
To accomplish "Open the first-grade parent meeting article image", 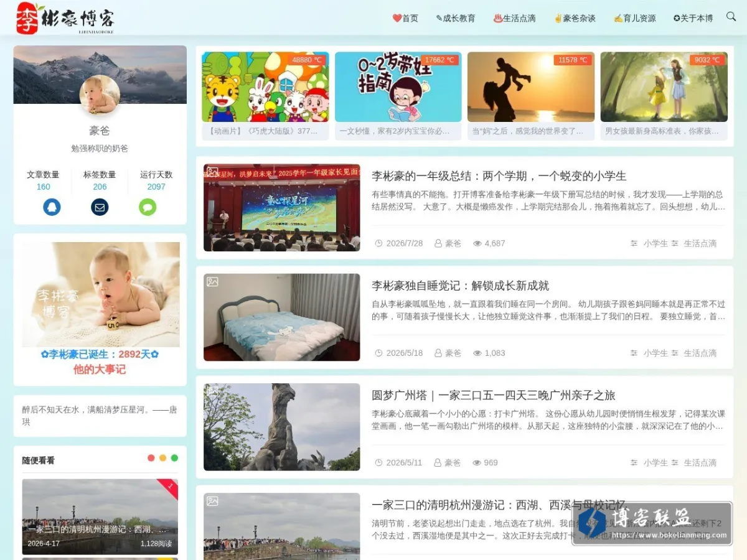I will (282, 208).
